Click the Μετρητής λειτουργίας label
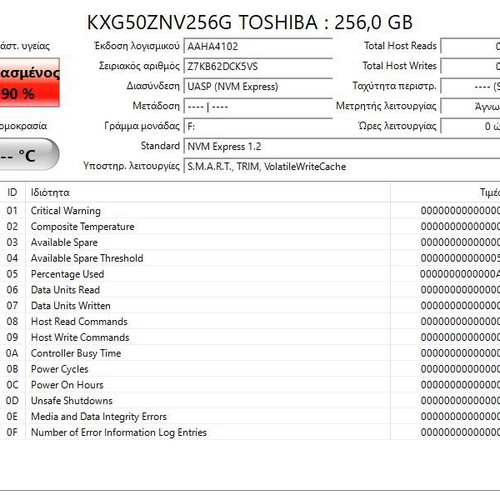 point(386,106)
